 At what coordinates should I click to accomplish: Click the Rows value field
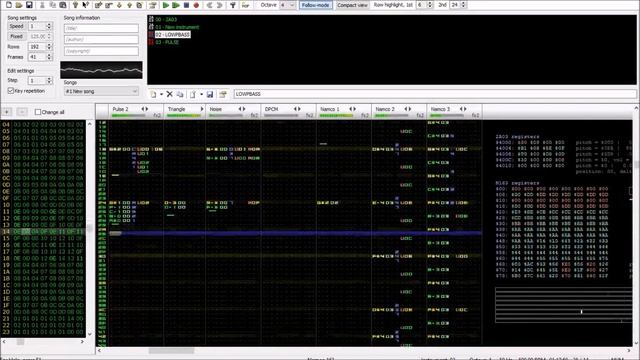pyautogui.click(x=37, y=47)
